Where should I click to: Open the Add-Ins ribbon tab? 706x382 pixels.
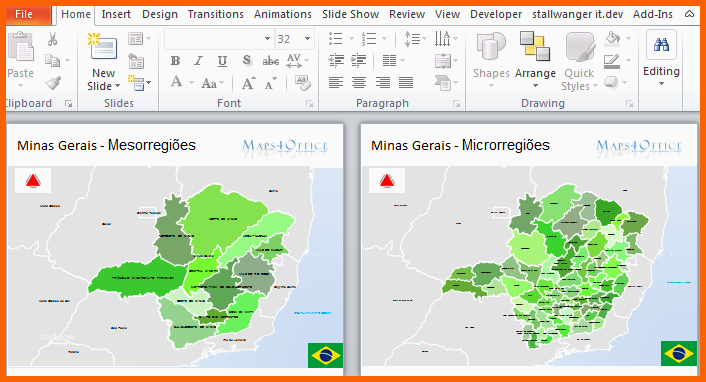(x=652, y=14)
